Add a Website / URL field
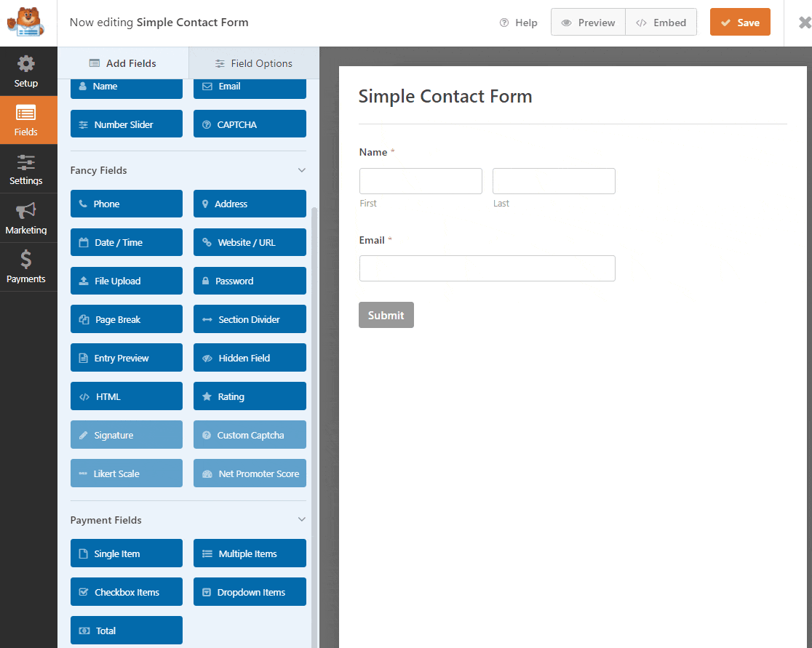Screen dimensions: 812x648 [250, 242]
